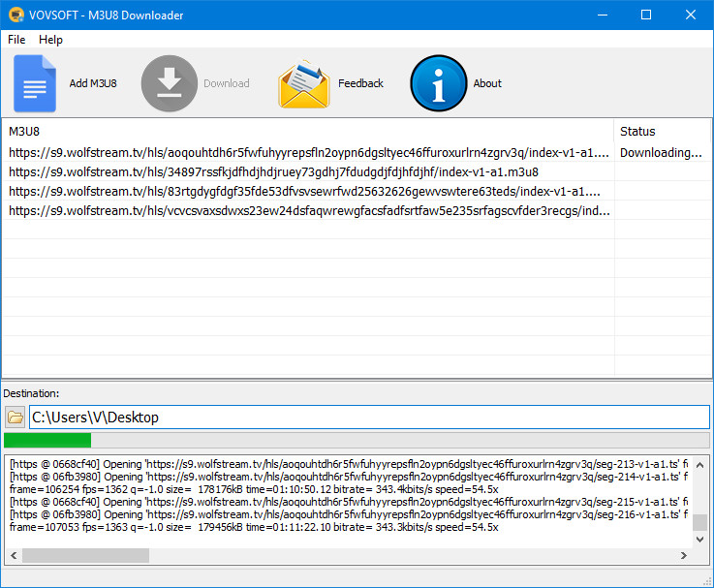The height and width of the screenshot is (588, 714).
Task: Click the Add M3U8 document icon
Action: (x=35, y=84)
